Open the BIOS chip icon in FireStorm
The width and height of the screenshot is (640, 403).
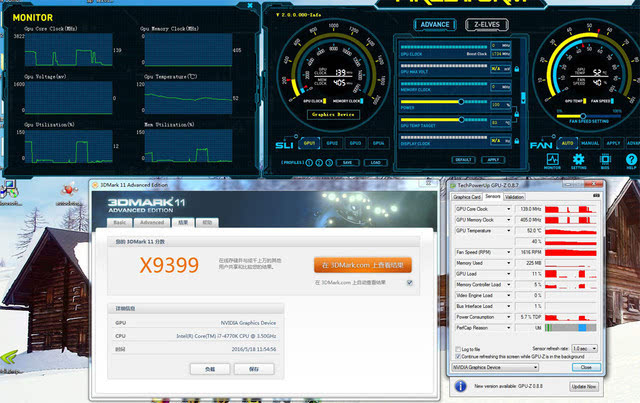(x=605, y=159)
